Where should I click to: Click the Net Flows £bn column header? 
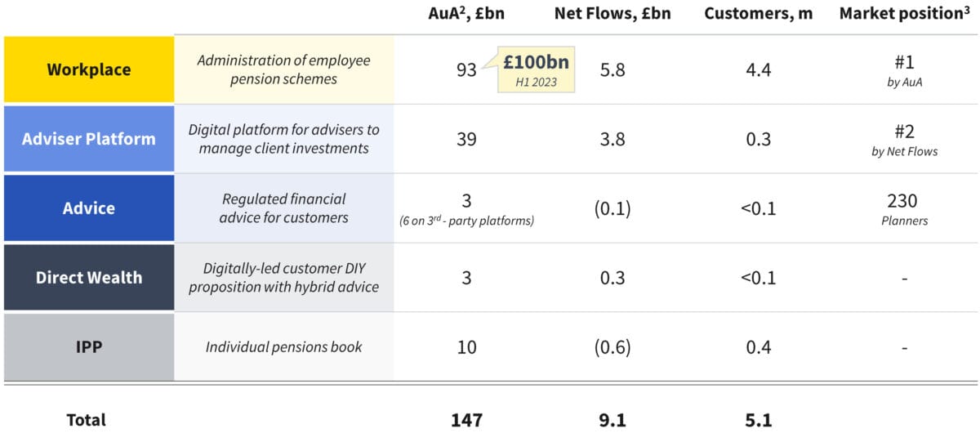coord(612,13)
